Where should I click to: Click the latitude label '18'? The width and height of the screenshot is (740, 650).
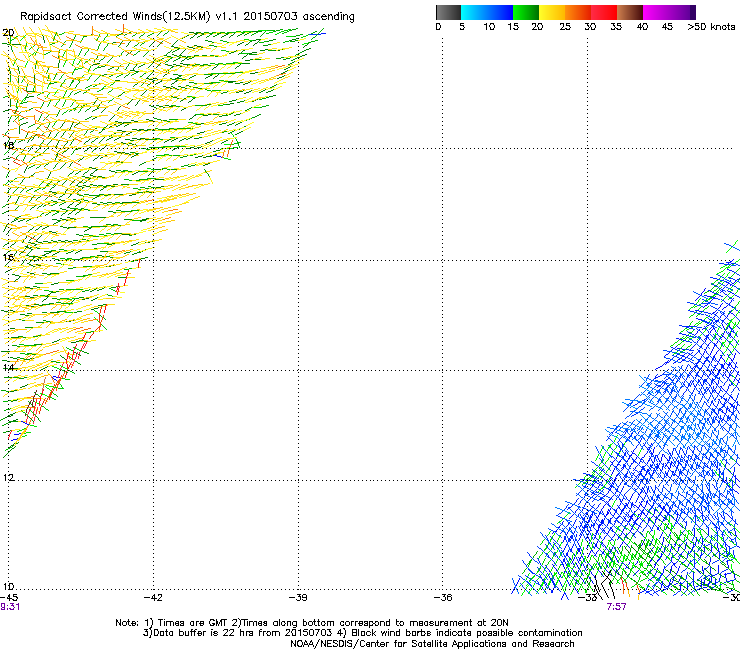[x=8, y=145]
